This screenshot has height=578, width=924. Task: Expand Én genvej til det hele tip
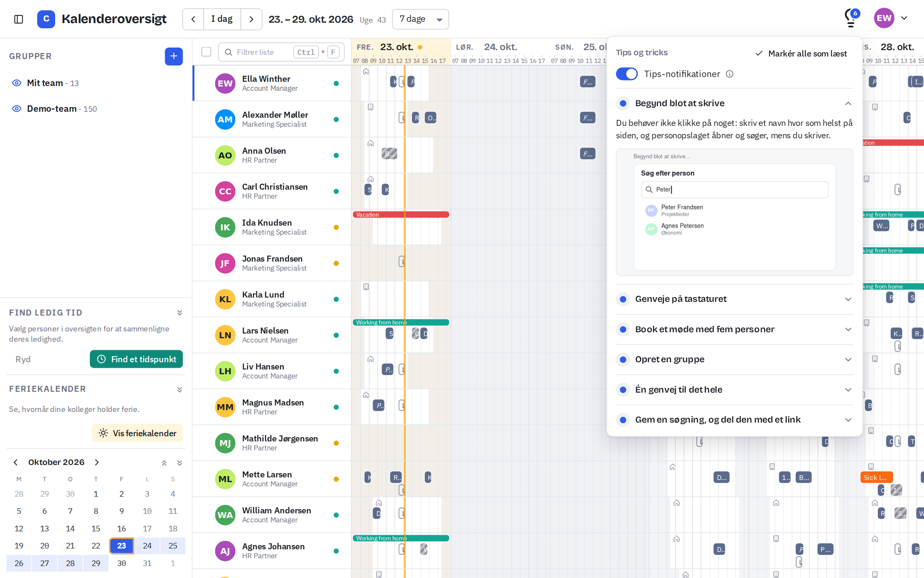pyautogui.click(x=734, y=390)
